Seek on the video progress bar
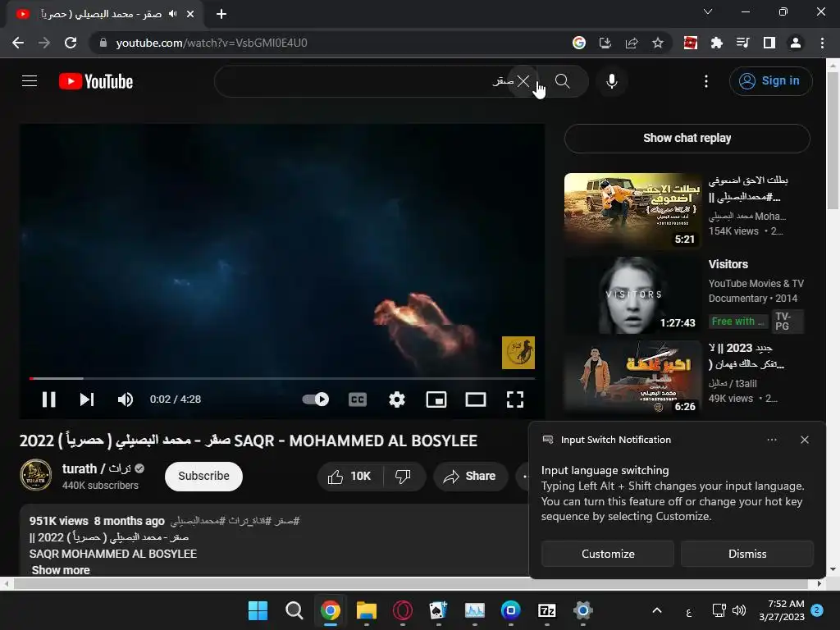 pos(282,378)
